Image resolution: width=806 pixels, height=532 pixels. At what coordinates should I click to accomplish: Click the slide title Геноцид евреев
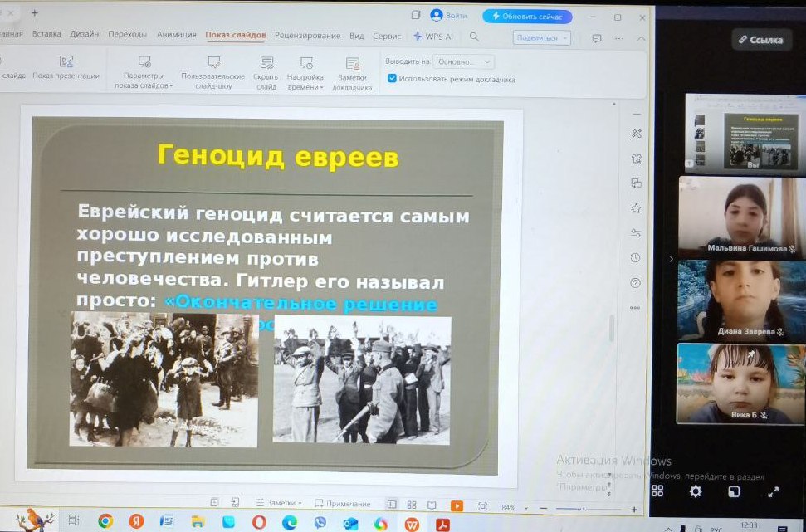pos(278,155)
